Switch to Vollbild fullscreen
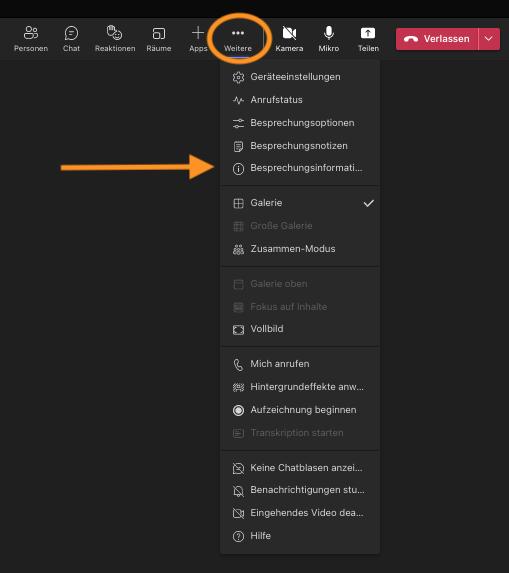 [300, 329]
